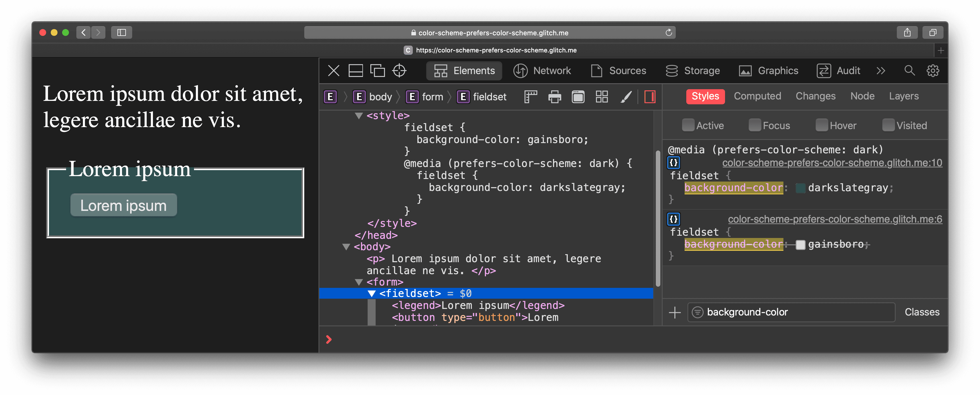Screen dimensions: 980x395
Task: Click the Changes panel tab
Action: pos(814,96)
